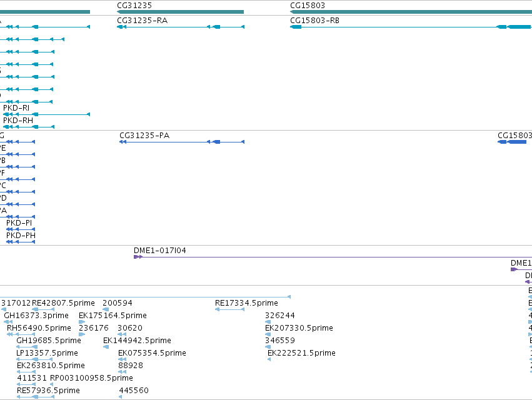Click the RE42807.5prime EST label
The height and width of the screenshot is (400, 532).
[x=63, y=303]
